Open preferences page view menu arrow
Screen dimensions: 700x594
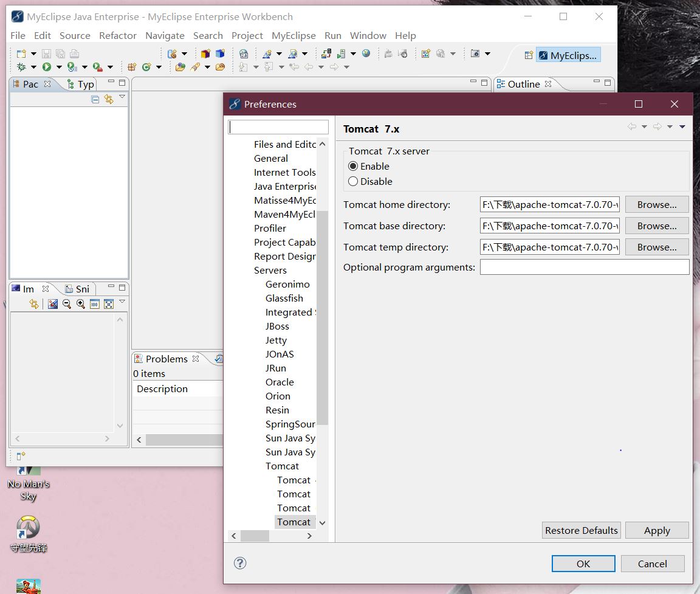[x=682, y=127]
